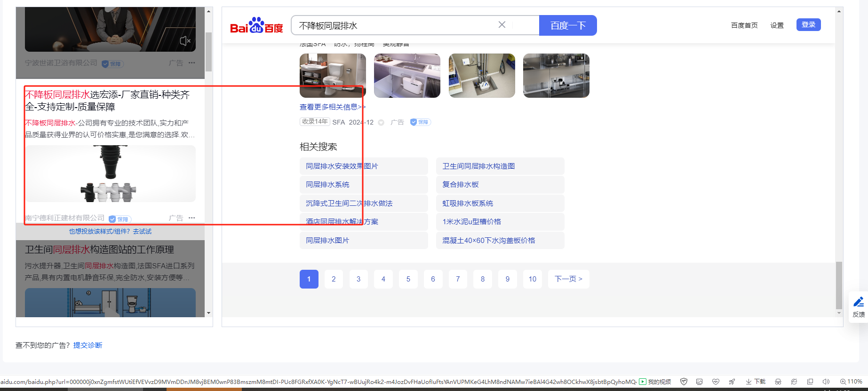The width and height of the screenshot is (868, 391).
Task: Open the toilet and sink bathroom thumbnail
Action: tap(333, 76)
